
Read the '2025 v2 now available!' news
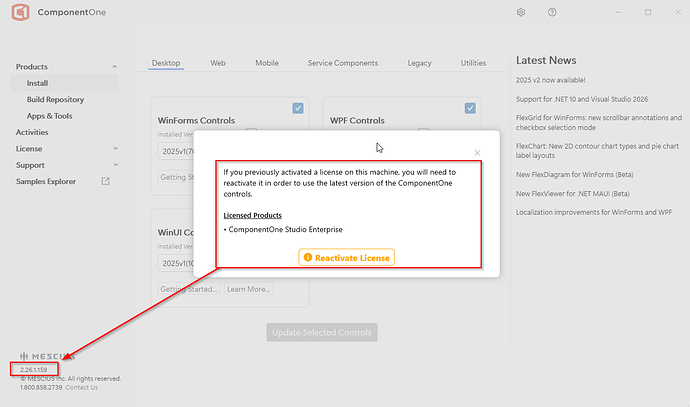pos(565,79)
